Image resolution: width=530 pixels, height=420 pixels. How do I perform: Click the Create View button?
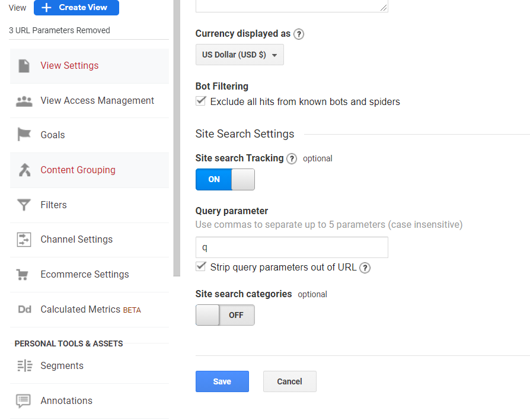point(76,8)
